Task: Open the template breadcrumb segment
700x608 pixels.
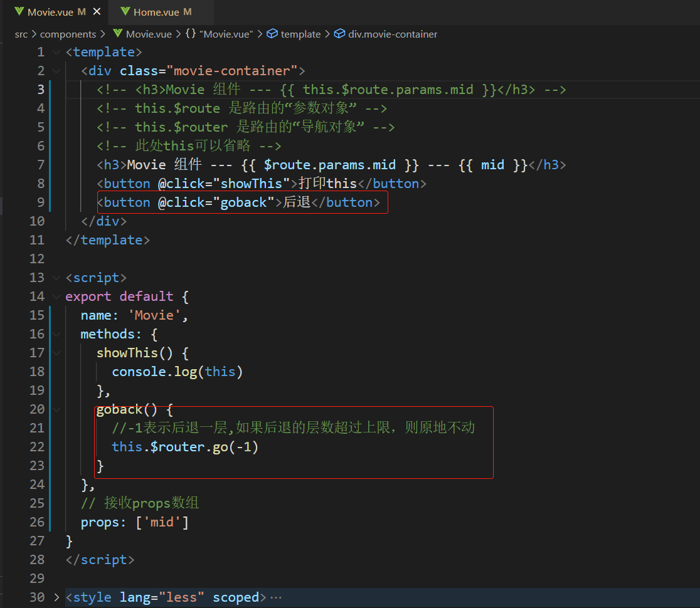Action: (300, 34)
